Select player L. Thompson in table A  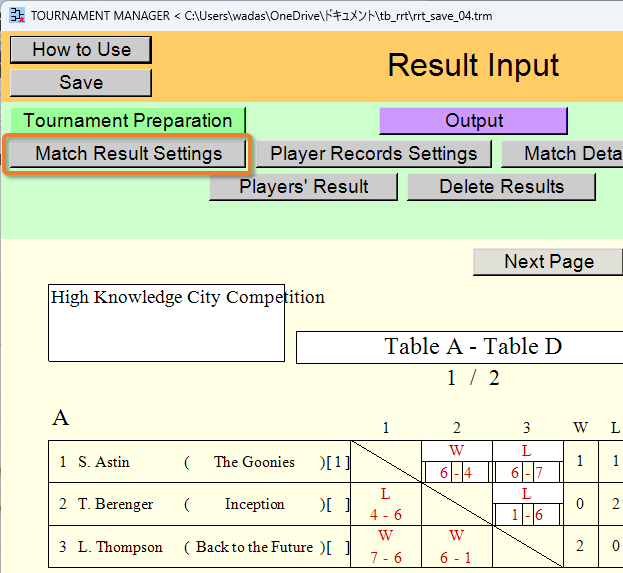click(120, 547)
